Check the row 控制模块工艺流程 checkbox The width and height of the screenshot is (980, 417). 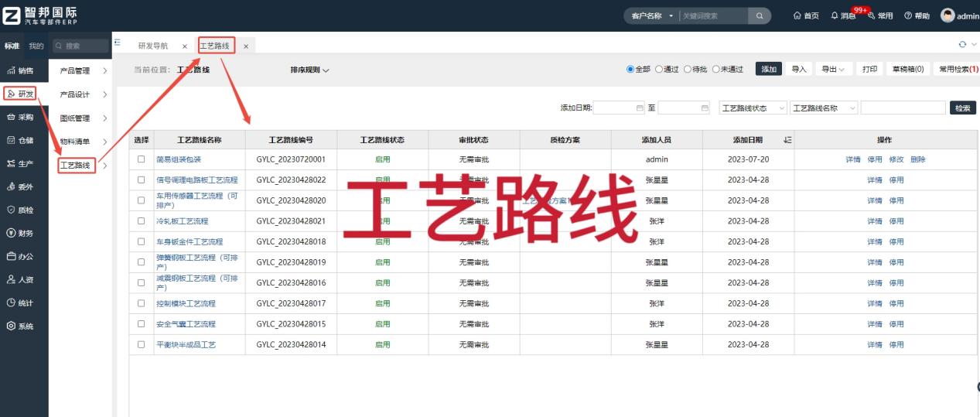[x=141, y=303]
